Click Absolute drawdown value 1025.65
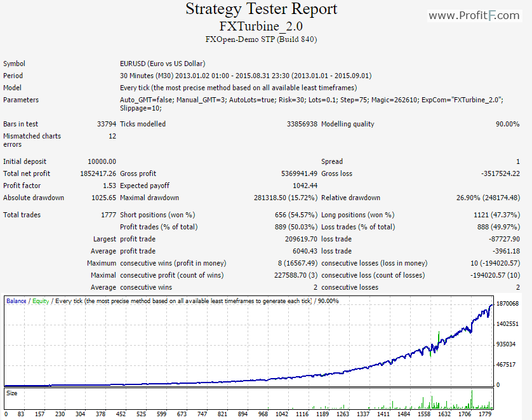The image size is (532, 420). pos(104,198)
